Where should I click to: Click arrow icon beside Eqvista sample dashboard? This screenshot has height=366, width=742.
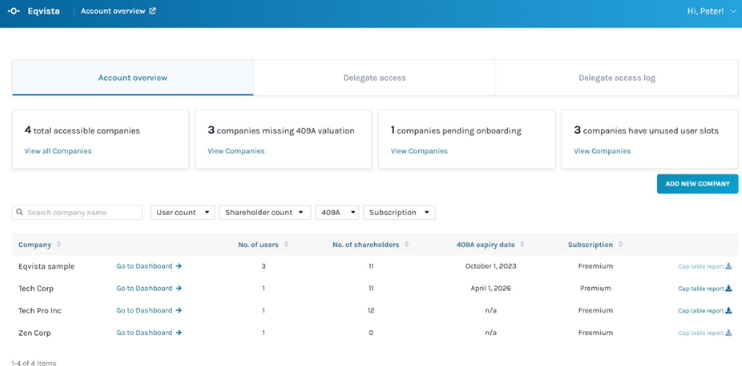coord(178,266)
